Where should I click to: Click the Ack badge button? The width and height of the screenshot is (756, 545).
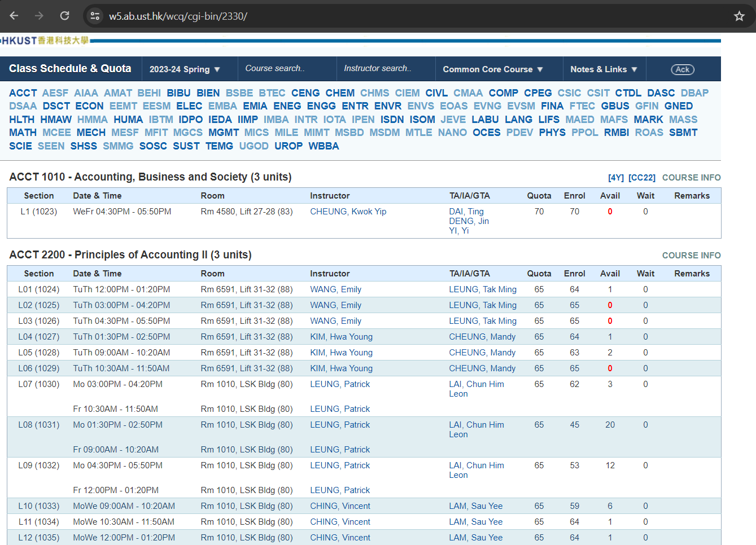682,69
